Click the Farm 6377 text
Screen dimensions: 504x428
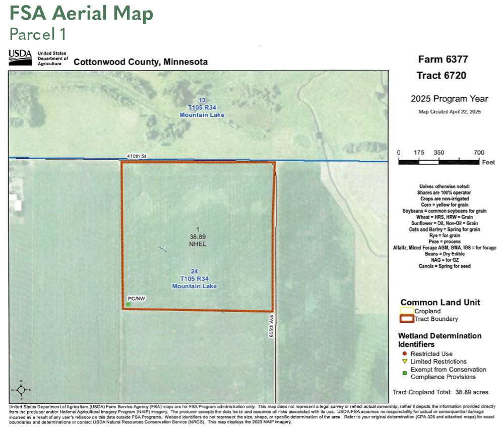443,59
